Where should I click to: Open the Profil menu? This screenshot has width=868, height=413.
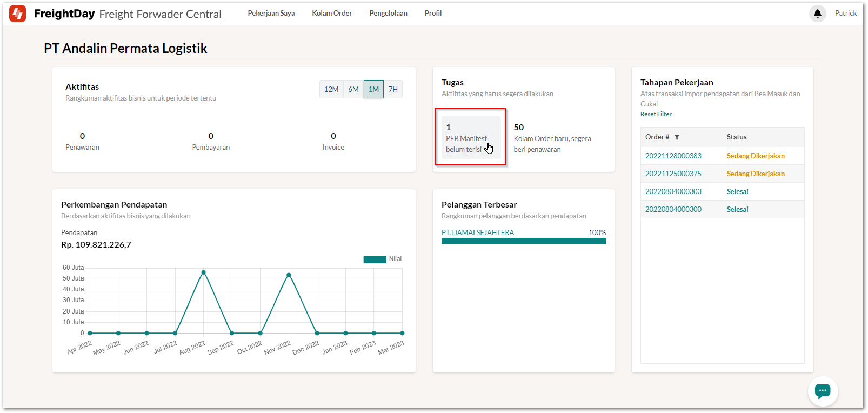pyautogui.click(x=433, y=14)
